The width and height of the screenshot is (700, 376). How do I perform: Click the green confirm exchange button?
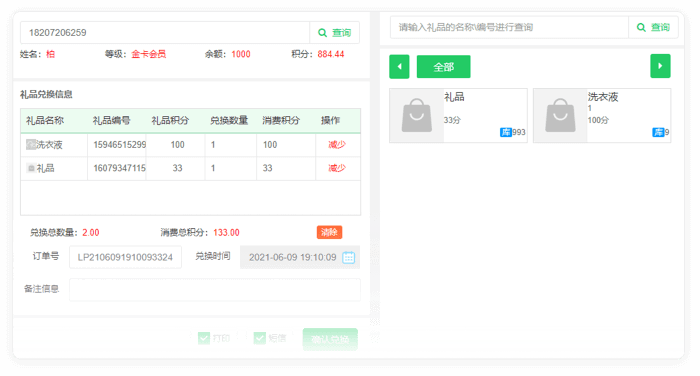(x=330, y=339)
